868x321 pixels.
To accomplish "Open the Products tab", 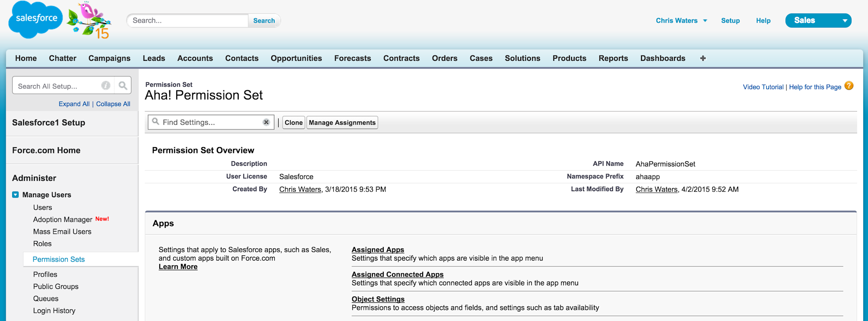I will coord(569,58).
